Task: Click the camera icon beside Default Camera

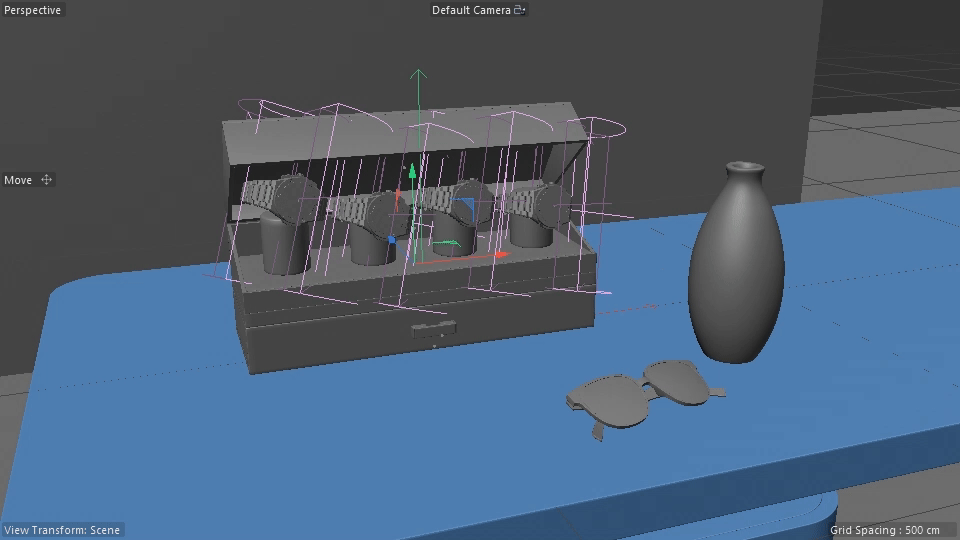Action: [x=519, y=10]
